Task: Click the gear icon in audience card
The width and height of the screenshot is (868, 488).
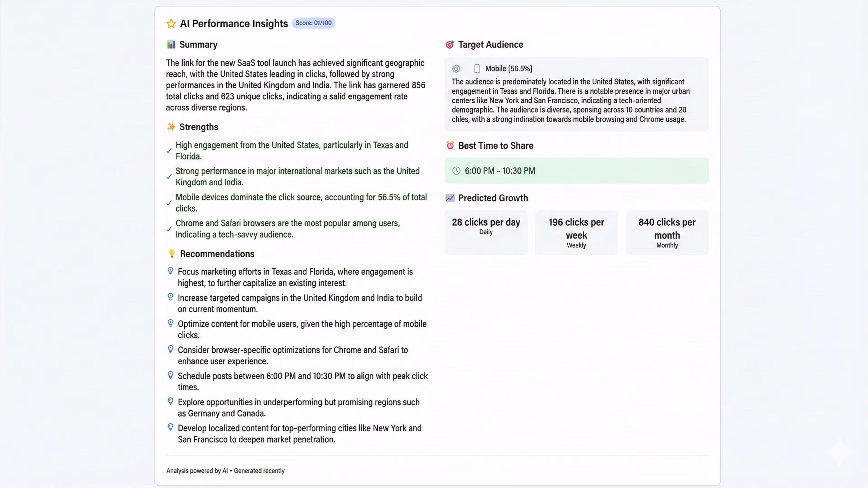Action: tap(456, 69)
